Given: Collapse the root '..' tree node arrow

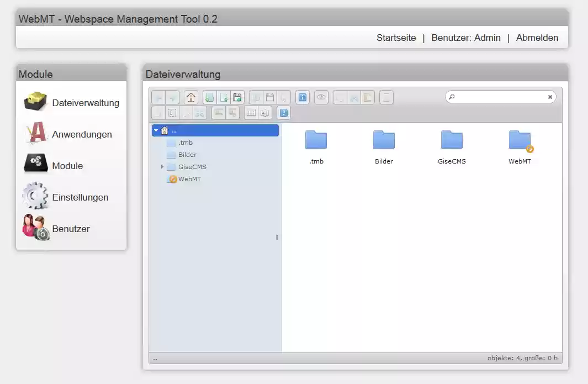Looking at the screenshot, I should [x=156, y=130].
